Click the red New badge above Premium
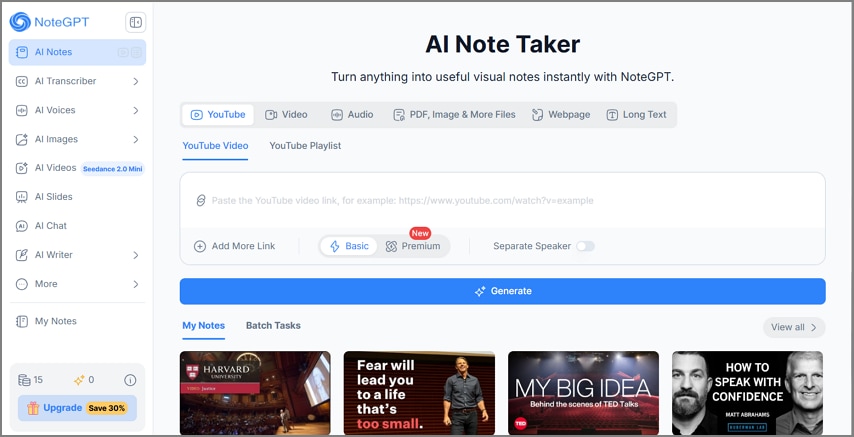Viewport: 854px width, 437px height. (x=420, y=233)
